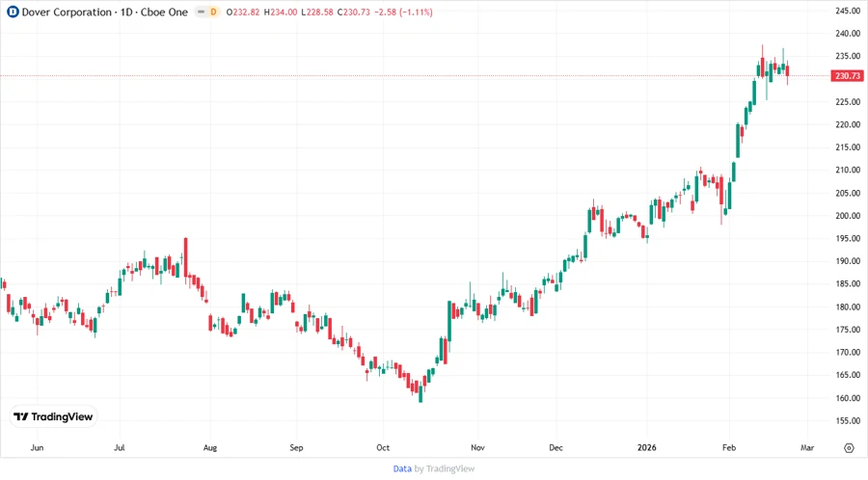The width and height of the screenshot is (868, 480).
Task: Click the 190.00 price axis label
Action: (848, 261)
